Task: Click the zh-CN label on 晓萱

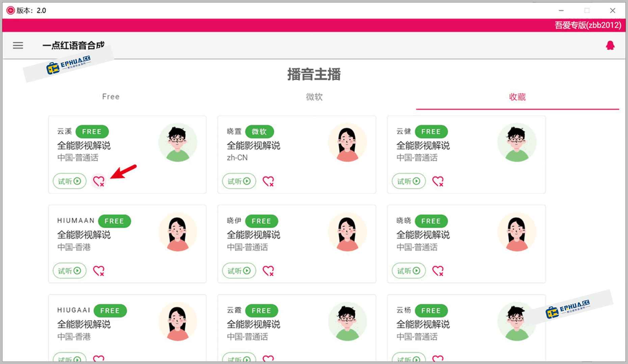Action: click(237, 158)
